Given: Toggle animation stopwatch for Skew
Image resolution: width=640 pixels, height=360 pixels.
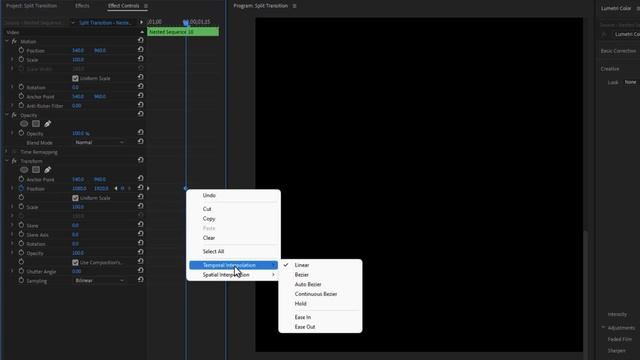Looking at the screenshot, I should (x=21, y=225).
